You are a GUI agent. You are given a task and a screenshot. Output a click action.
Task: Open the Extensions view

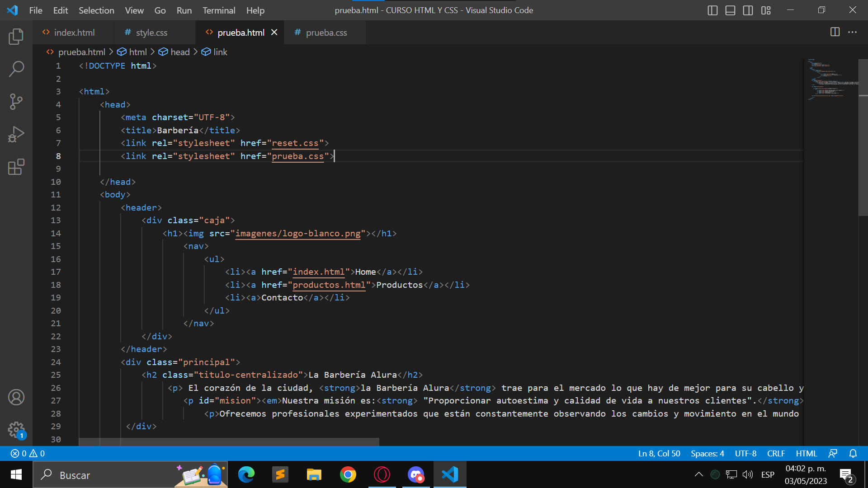click(x=16, y=167)
